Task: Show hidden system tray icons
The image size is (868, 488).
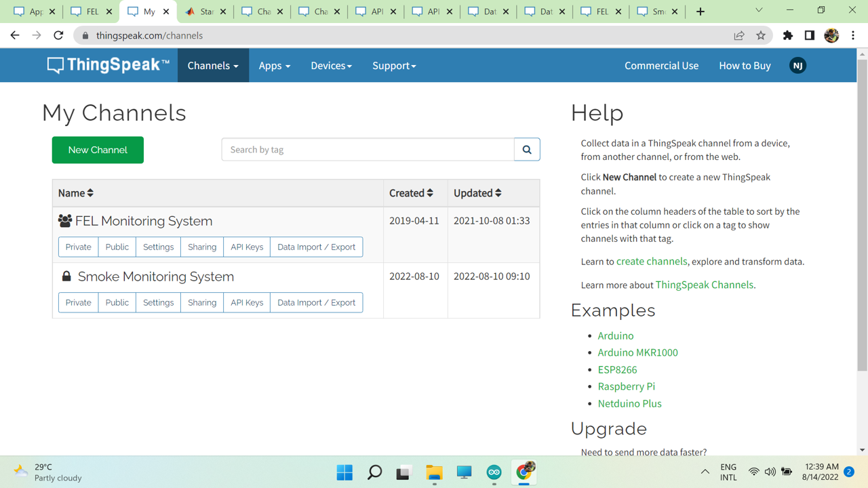Action: coord(705,472)
